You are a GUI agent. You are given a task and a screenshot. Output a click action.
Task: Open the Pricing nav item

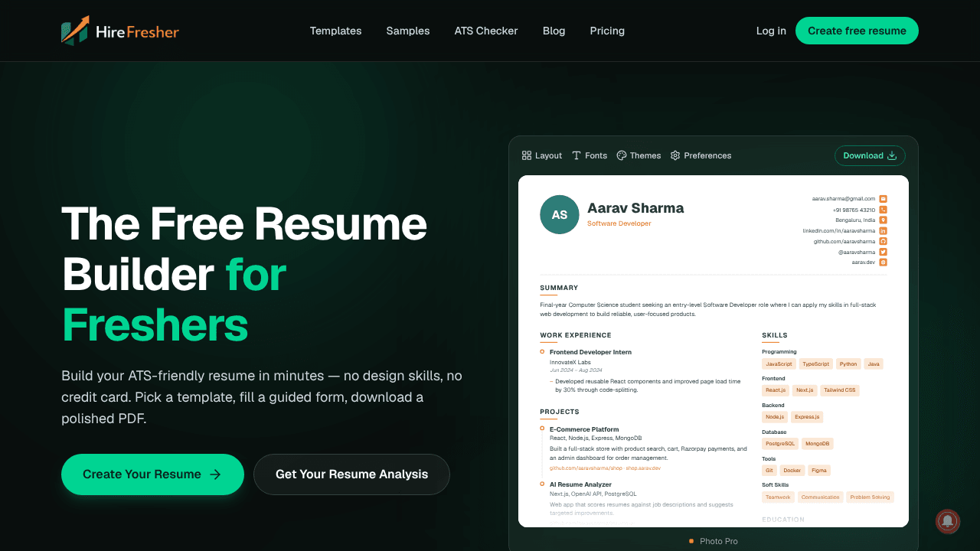(x=607, y=31)
